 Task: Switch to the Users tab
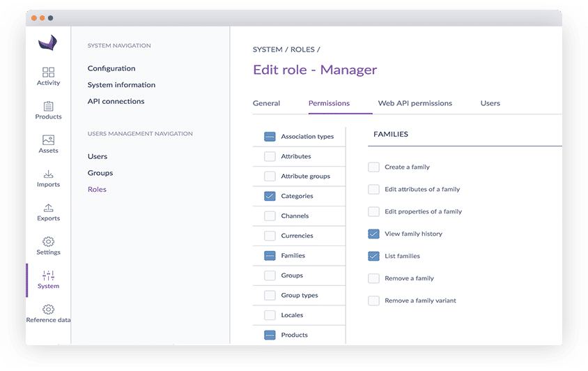(490, 103)
